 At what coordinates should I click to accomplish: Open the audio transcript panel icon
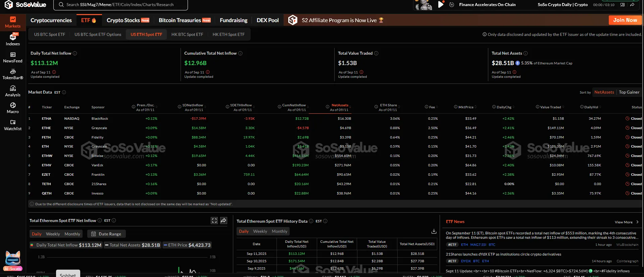(x=623, y=5)
